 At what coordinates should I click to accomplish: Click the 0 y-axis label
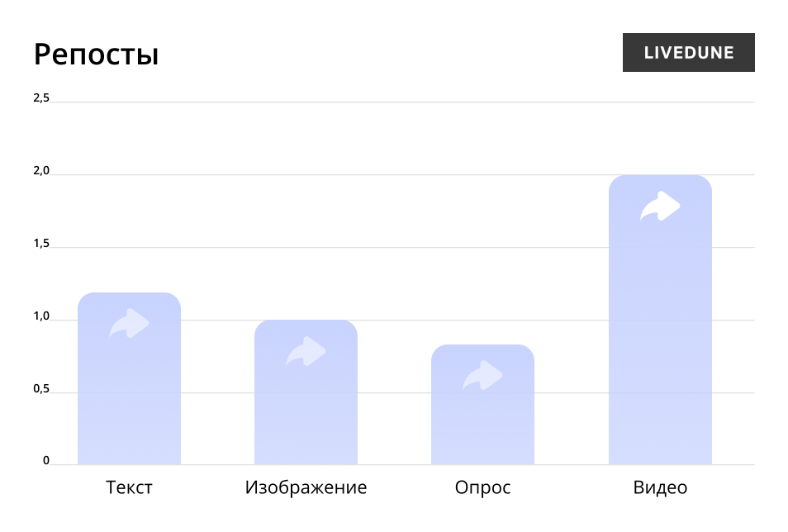tap(46, 461)
